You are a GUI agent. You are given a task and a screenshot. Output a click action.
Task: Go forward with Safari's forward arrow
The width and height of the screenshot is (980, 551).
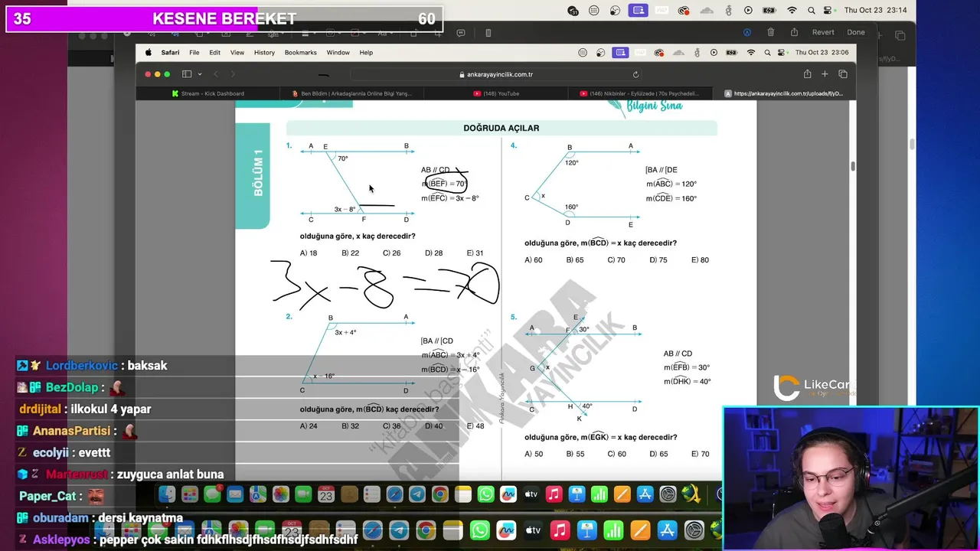coord(233,74)
